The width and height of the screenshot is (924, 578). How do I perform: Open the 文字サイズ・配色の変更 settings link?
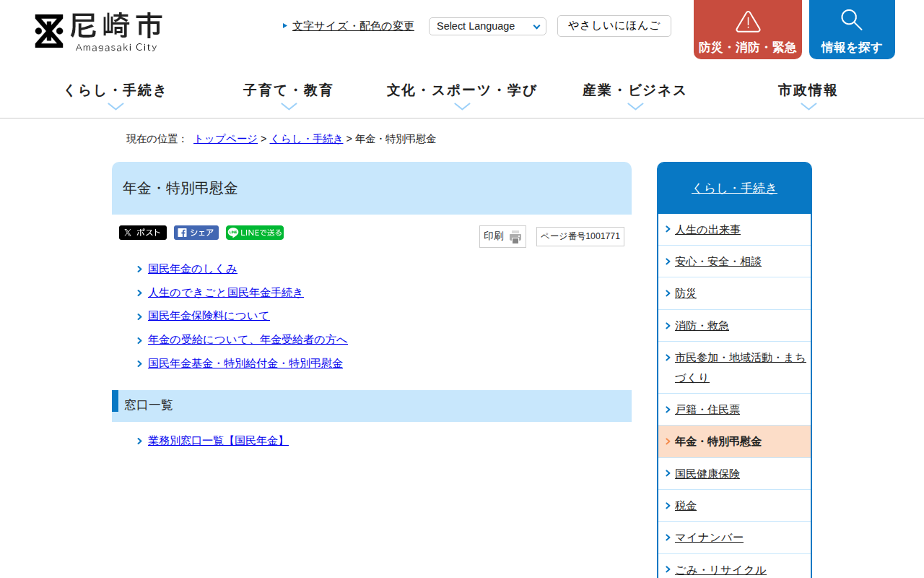[352, 25]
